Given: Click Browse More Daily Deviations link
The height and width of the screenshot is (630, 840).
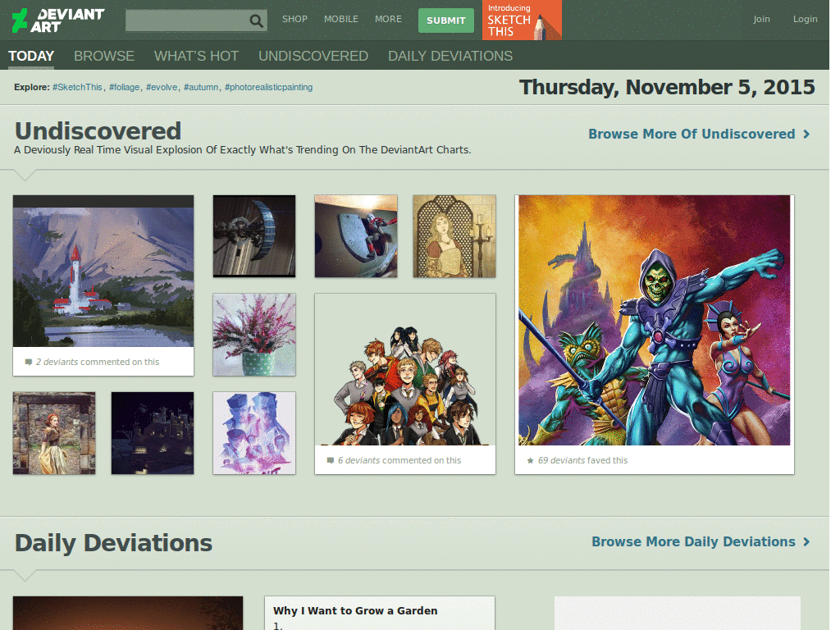Looking at the screenshot, I should pyautogui.click(x=693, y=542).
